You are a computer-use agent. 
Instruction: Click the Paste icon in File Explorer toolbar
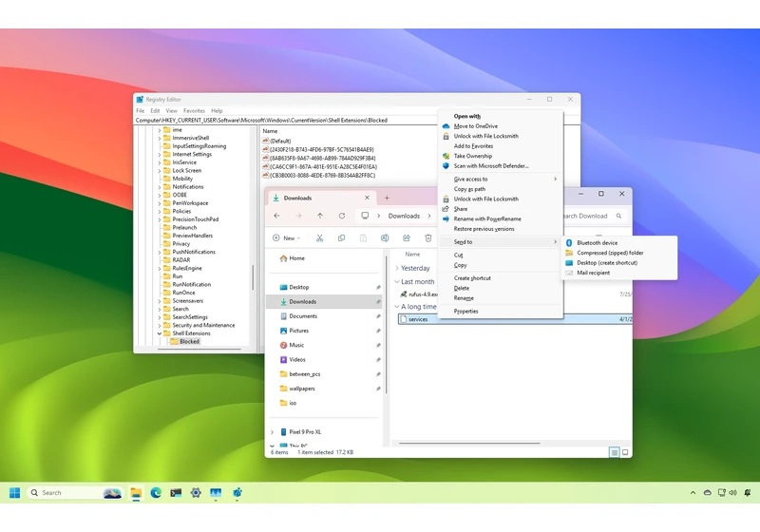point(363,237)
